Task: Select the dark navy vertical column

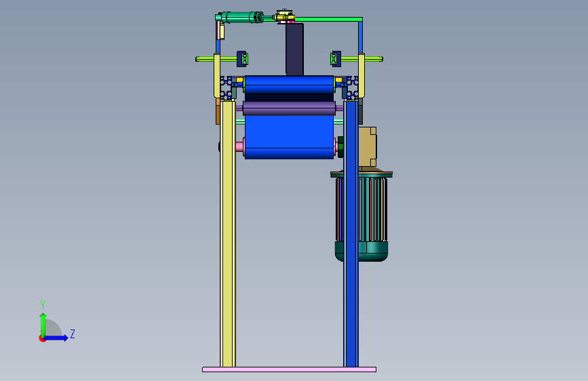Action: tap(294, 49)
